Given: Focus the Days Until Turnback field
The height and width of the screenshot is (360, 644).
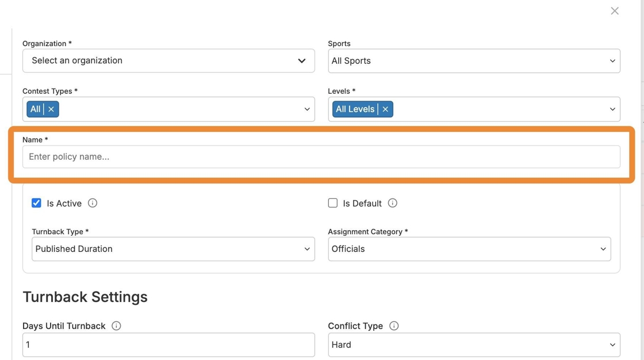Looking at the screenshot, I should [168, 345].
